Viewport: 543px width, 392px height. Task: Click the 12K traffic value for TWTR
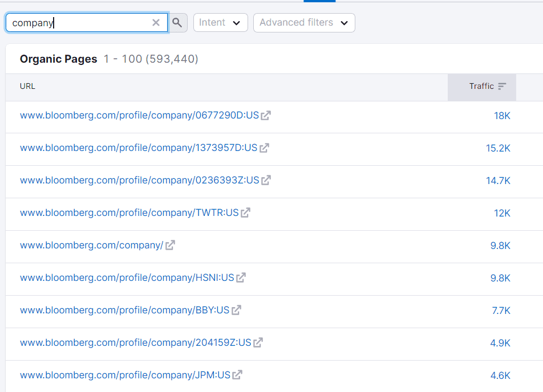pyautogui.click(x=502, y=213)
